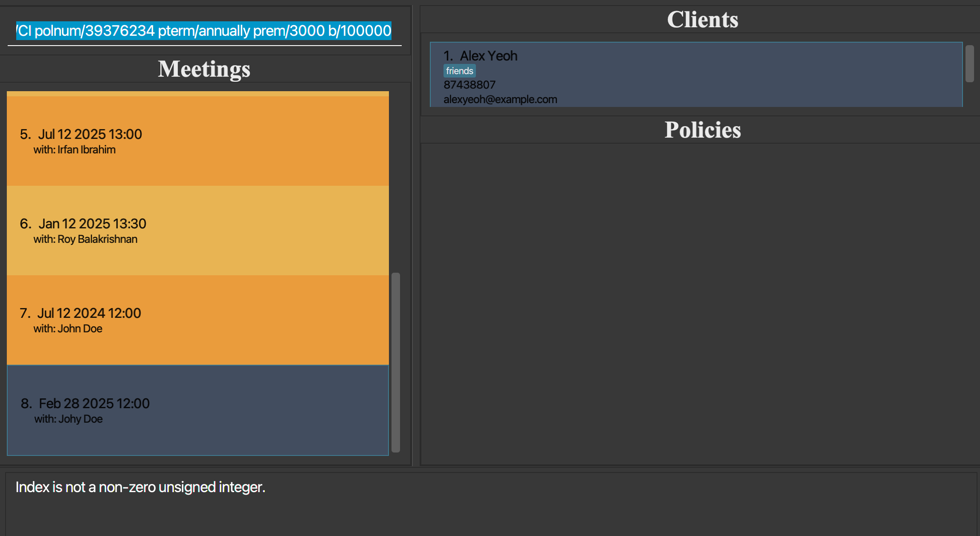Select meeting 5 with Irfan Ibrahim
Viewport: 980px width, 536px height.
point(197,141)
